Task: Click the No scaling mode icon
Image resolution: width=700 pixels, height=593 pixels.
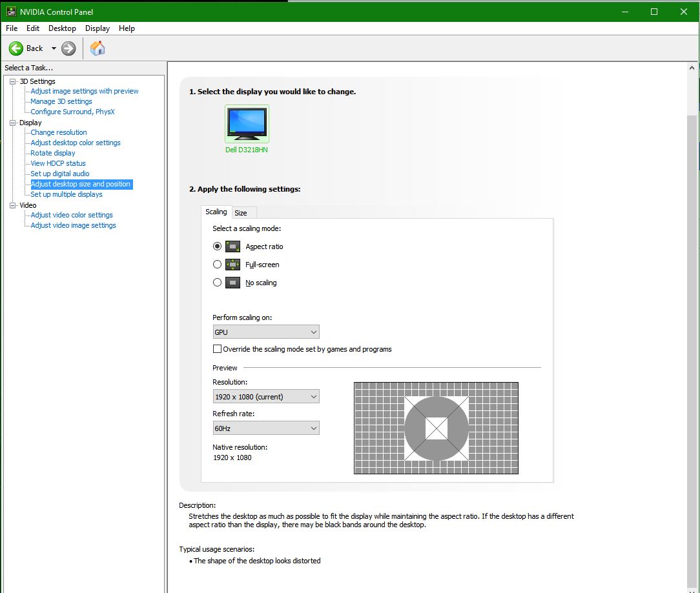Action: (232, 283)
